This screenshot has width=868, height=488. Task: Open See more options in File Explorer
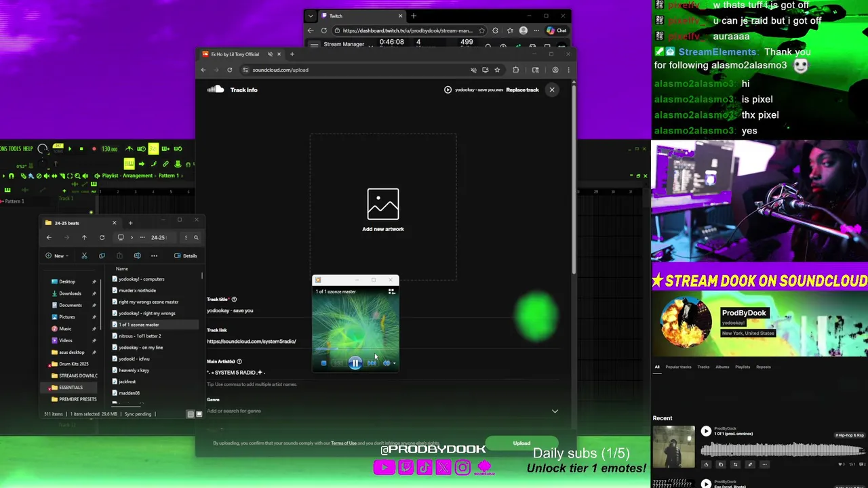click(155, 256)
